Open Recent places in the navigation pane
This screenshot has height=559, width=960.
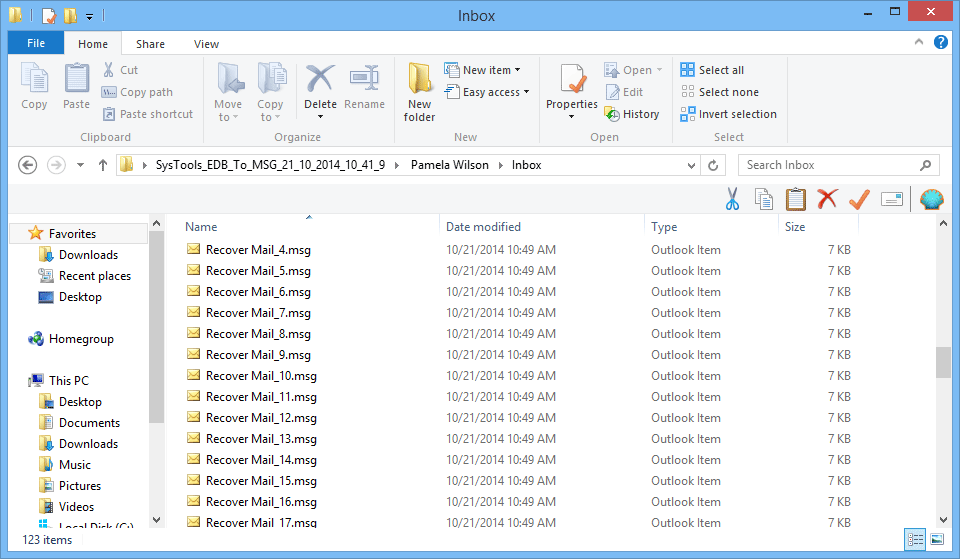[x=95, y=276]
